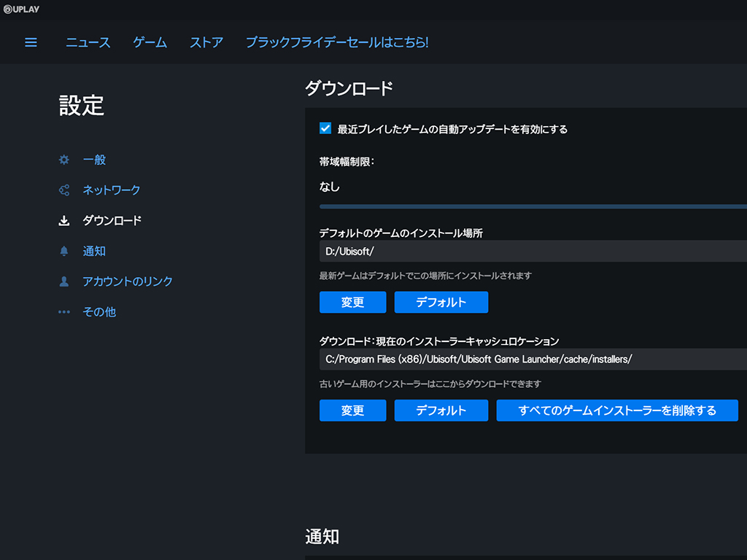Image resolution: width=747 pixels, height=560 pixels.
Task: Select ネットワーク in the settings sidebar
Action: click(111, 190)
